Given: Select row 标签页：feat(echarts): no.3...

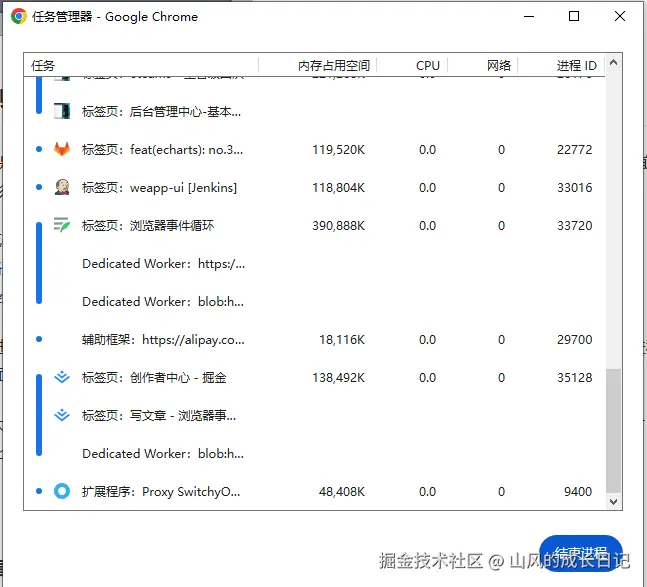Looking at the screenshot, I should 315,149.
